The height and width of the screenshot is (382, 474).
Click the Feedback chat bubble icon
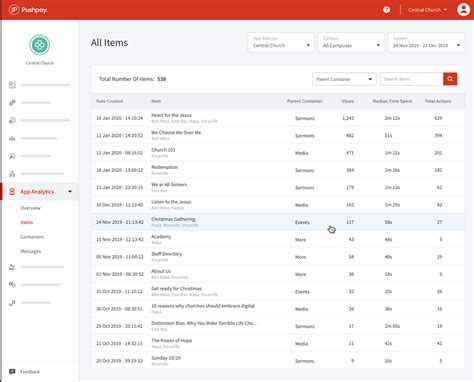coord(12,371)
